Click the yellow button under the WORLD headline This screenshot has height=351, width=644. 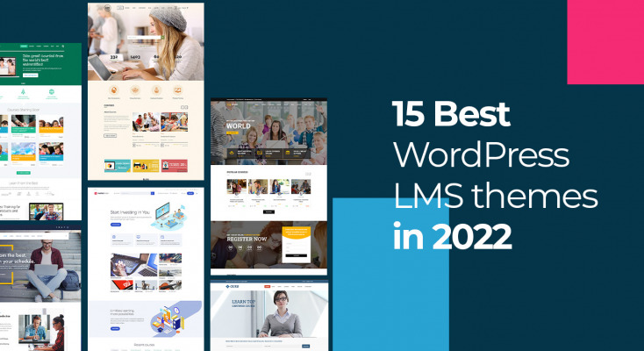pos(231,133)
